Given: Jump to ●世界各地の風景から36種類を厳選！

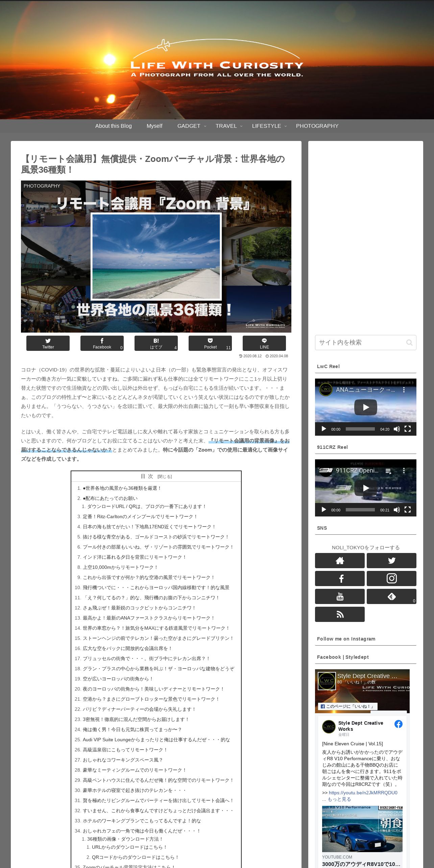Looking at the screenshot, I should point(122,488).
